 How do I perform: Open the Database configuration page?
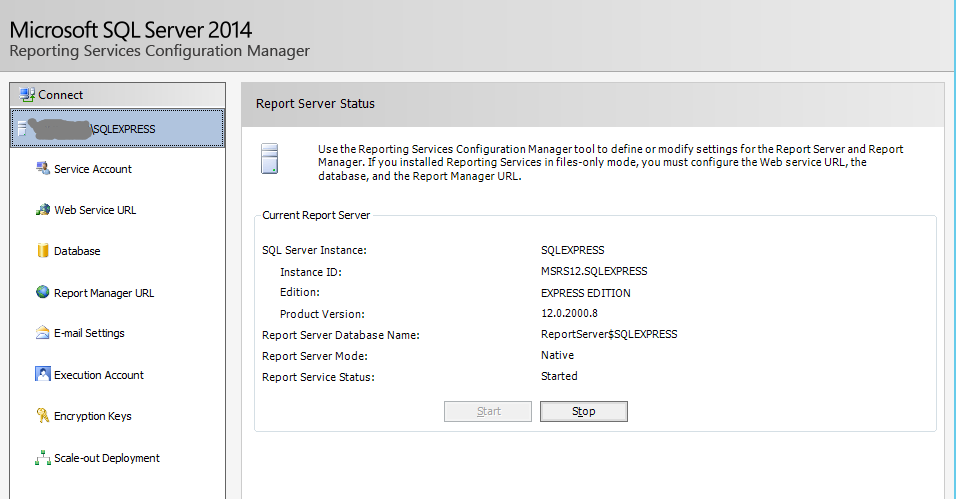point(77,251)
